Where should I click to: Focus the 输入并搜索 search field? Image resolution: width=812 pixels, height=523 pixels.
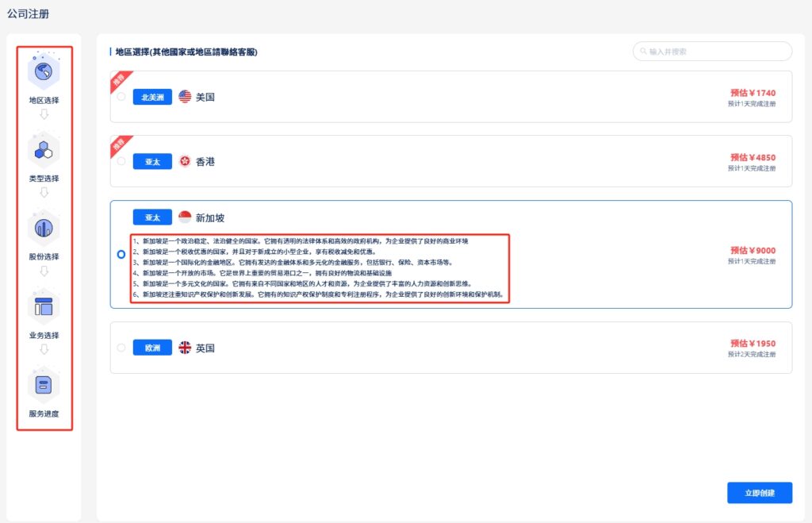pos(713,52)
